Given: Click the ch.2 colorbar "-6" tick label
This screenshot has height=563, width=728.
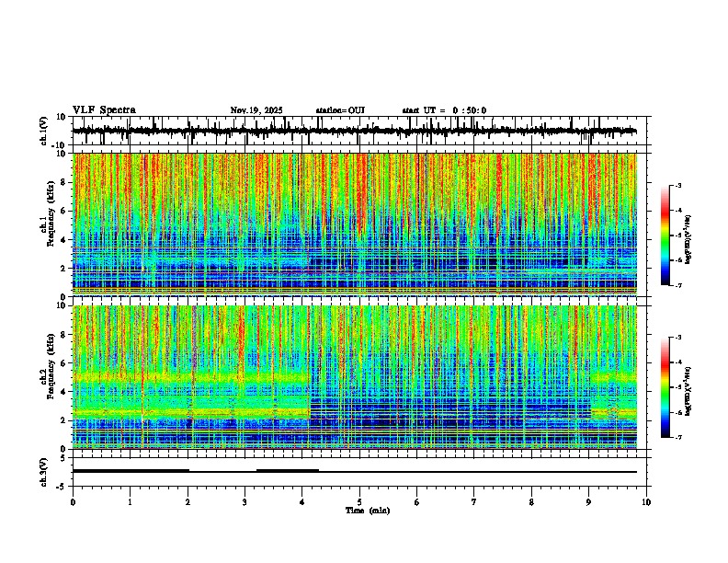Looking at the screenshot, I should [x=678, y=412].
